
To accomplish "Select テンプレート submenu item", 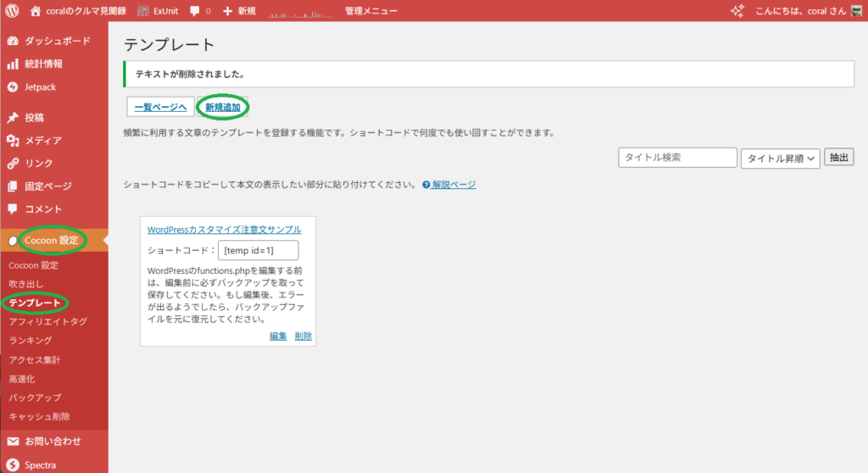I will click(x=34, y=303).
